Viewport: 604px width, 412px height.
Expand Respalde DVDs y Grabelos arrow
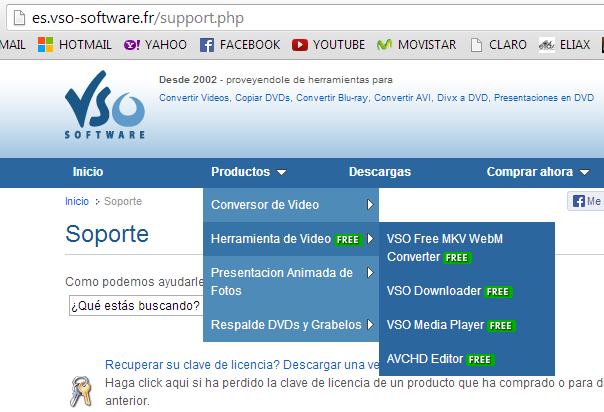tap(370, 325)
